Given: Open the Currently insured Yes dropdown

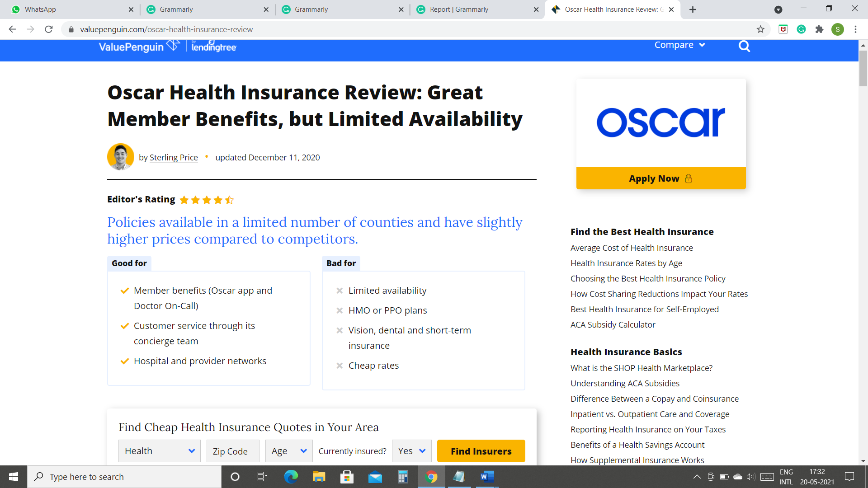Looking at the screenshot, I should pos(411,451).
